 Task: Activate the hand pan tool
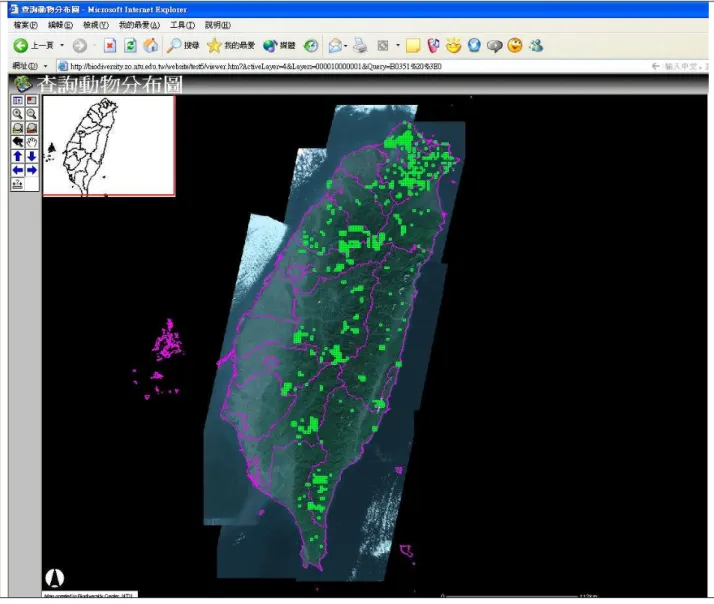pos(31,142)
